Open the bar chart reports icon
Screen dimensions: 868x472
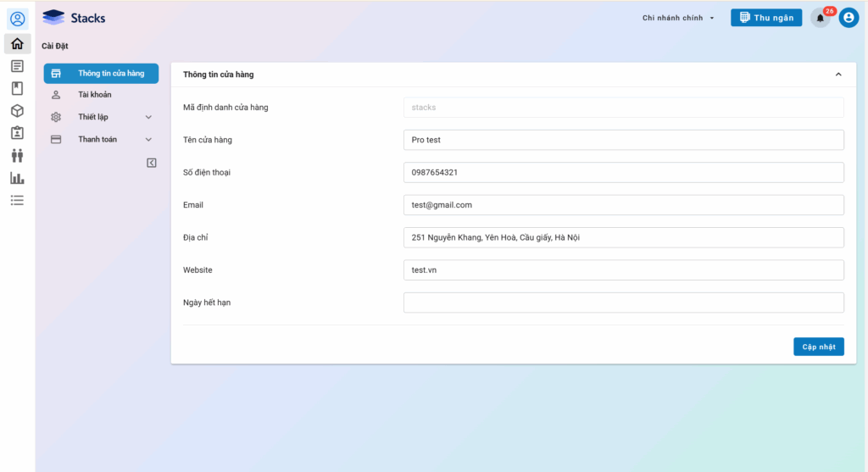[x=17, y=178]
